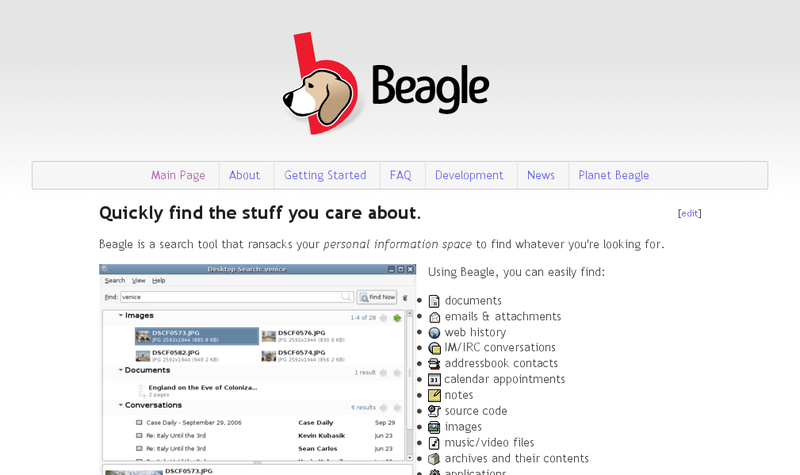Click the calendar appointments icon
Screen dimensions: 800x475
[434, 380]
